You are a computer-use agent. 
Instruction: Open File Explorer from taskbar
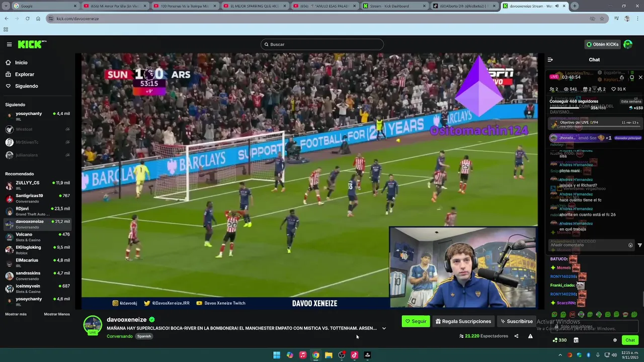pyautogui.click(x=329, y=355)
